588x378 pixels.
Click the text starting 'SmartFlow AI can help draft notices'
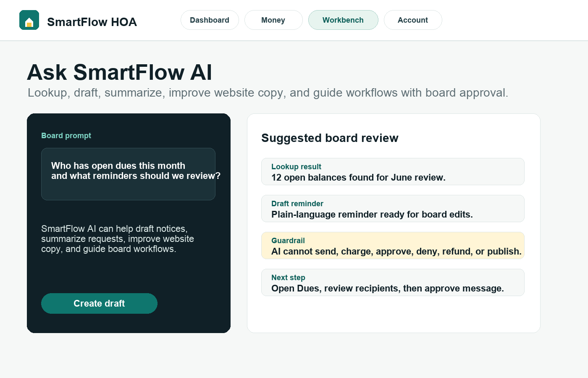pos(118,239)
